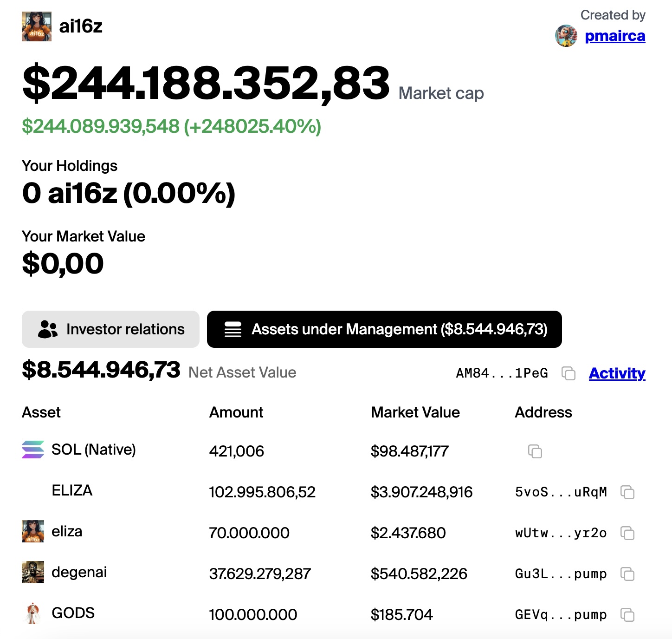Copy the eliza wUtw...yr2o address
The height and width of the screenshot is (639, 672).
[627, 533]
